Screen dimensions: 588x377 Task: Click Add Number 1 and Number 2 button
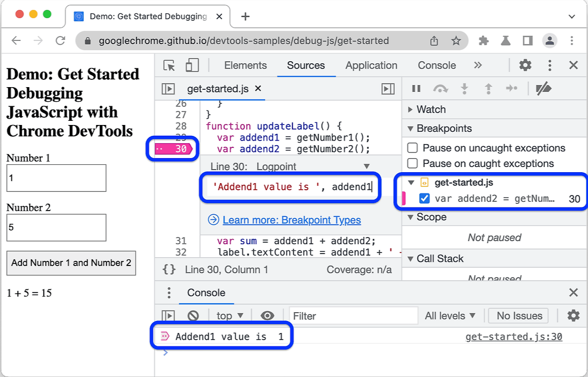(71, 263)
